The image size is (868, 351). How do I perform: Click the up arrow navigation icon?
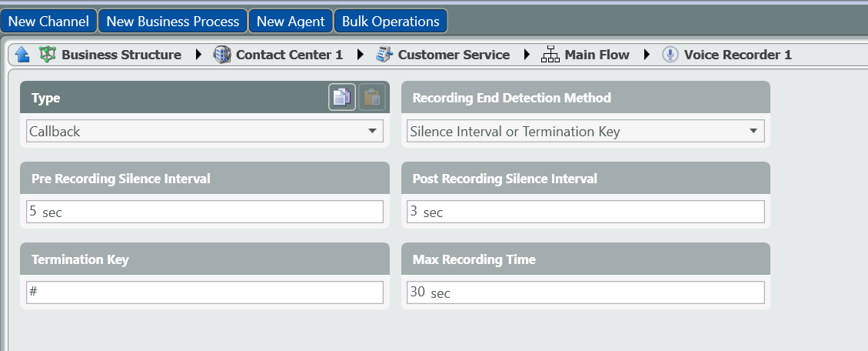tap(22, 55)
